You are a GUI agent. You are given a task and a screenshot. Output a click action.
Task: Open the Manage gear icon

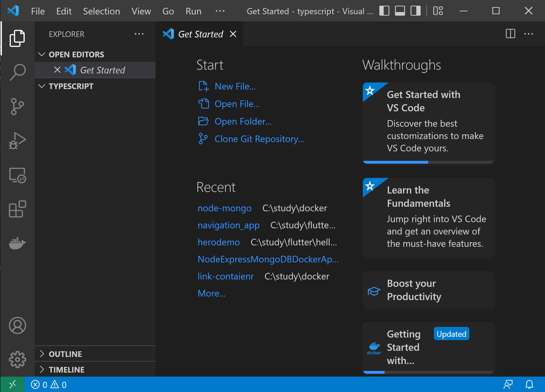pyautogui.click(x=17, y=360)
